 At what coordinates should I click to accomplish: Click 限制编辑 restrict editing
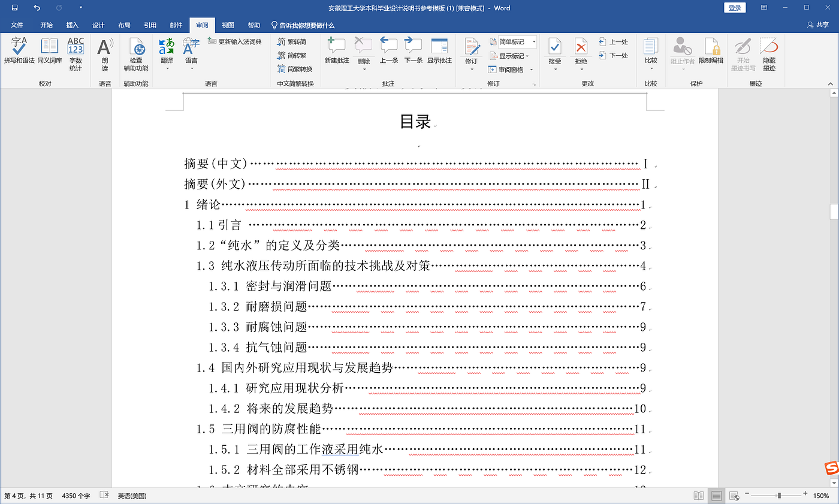pos(711,51)
